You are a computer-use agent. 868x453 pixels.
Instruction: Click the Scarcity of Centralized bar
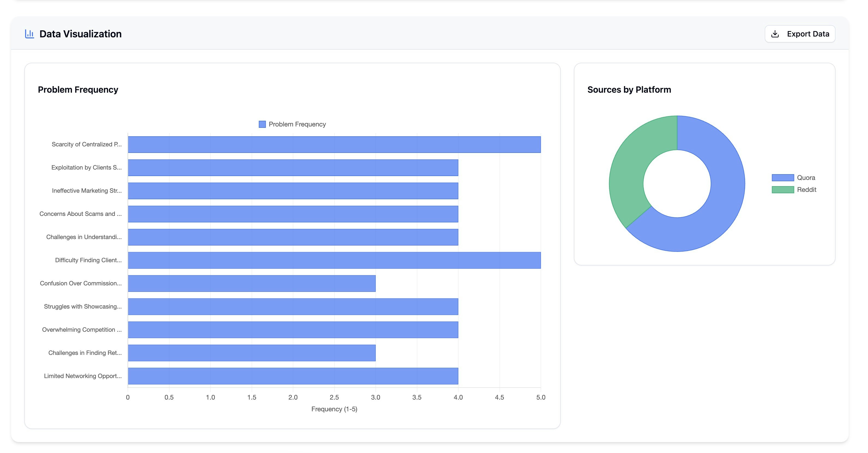334,144
